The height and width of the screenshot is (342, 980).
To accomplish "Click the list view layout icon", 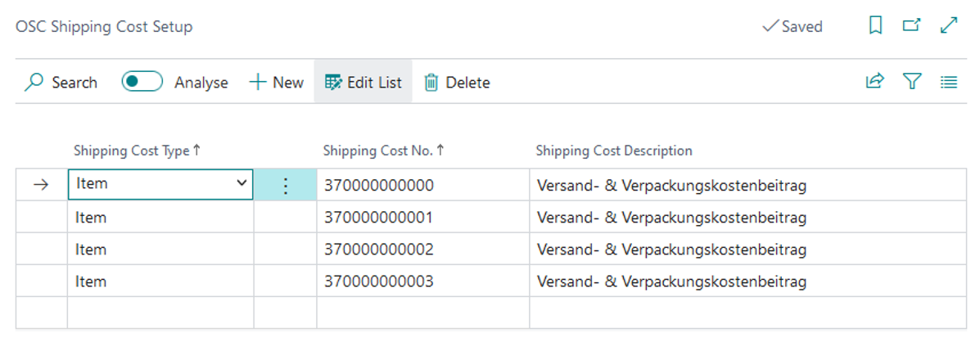I will (x=949, y=82).
